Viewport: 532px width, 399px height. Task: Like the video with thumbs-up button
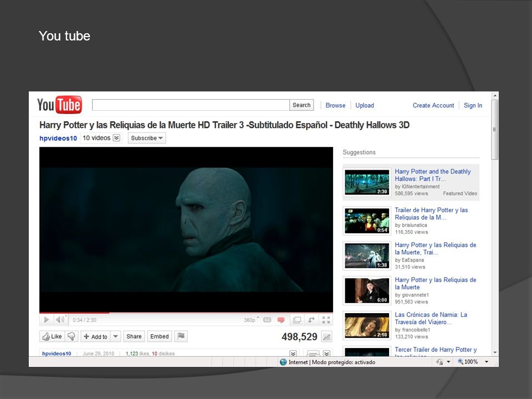click(52, 336)
